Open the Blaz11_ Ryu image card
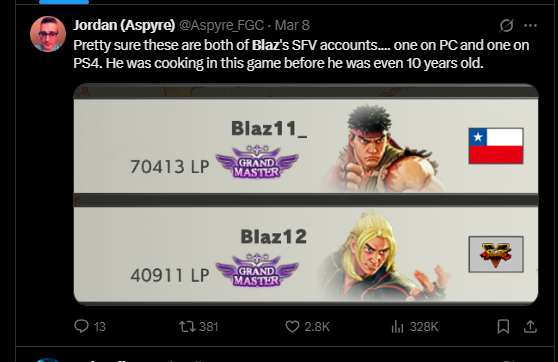The image size is (558, 362). [x=306, y=146]
